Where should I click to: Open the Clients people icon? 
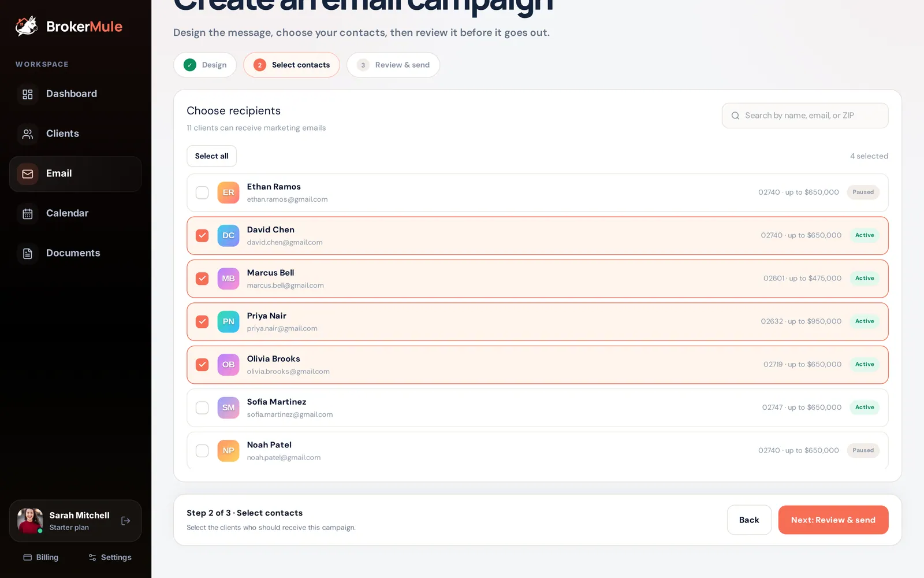tap(27, 134)
